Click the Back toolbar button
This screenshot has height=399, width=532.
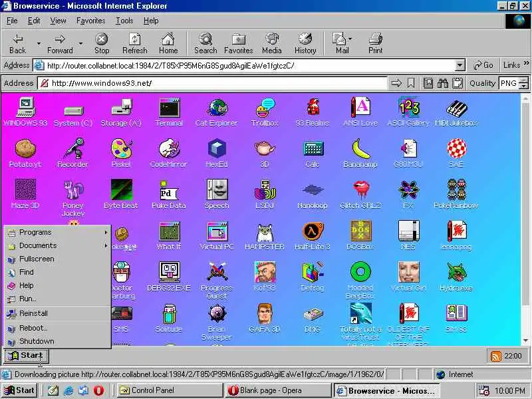point(18,43)
